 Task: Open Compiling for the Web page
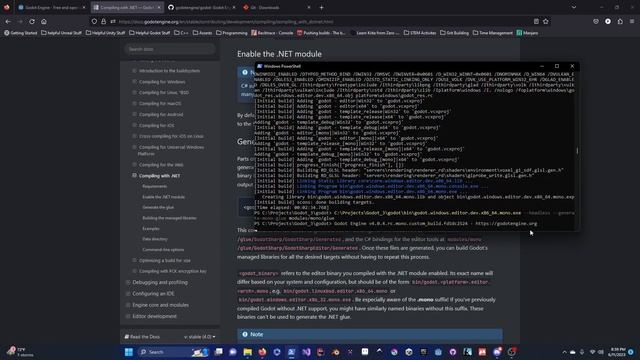pos(161,164)
